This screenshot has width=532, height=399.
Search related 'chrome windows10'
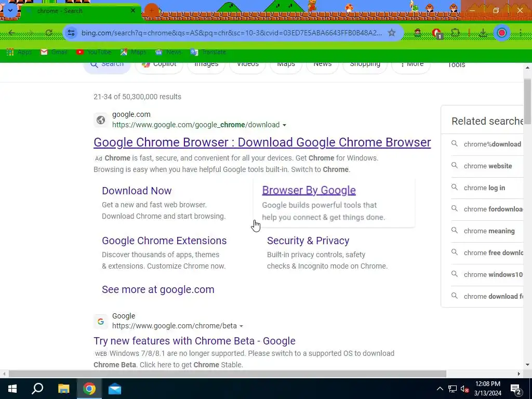click(x=487, y=274)
